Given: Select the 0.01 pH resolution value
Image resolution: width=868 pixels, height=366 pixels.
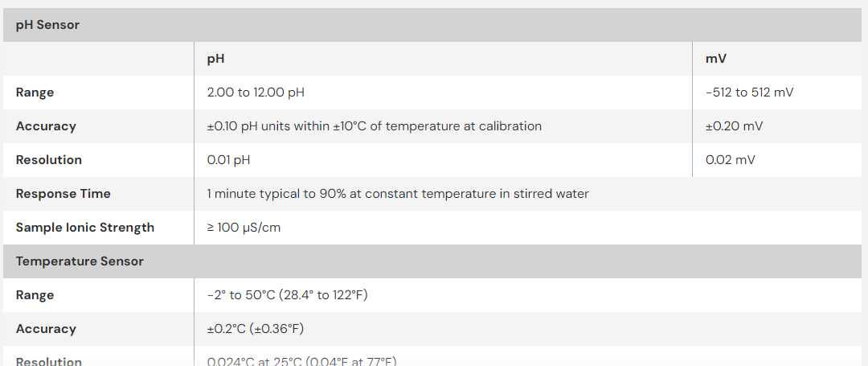Looking at the screenshot, I should [228, 160].
